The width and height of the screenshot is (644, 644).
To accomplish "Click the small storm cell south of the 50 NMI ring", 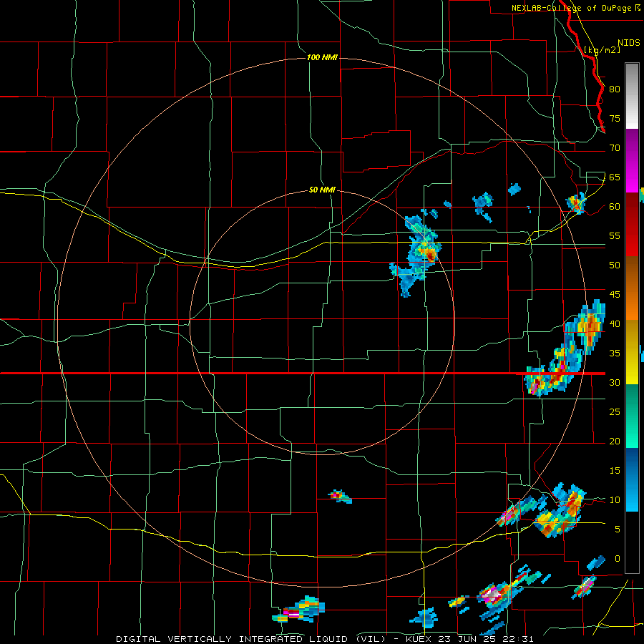I will tap(340, 496).
